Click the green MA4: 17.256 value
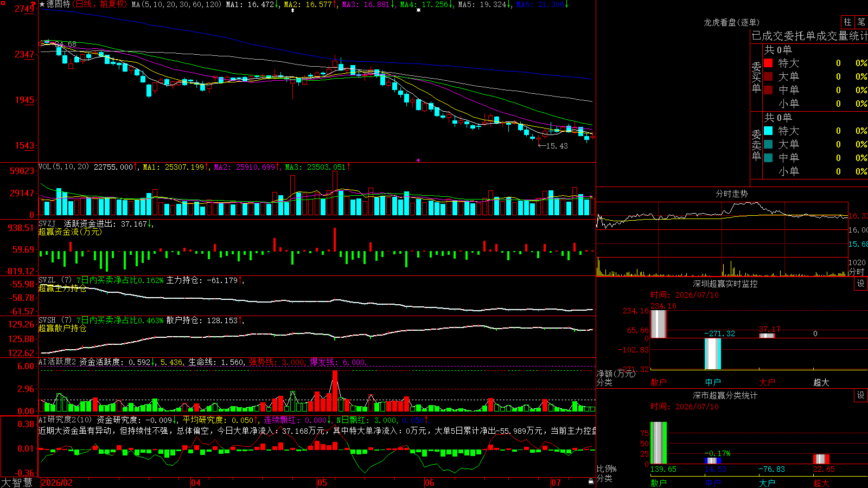 click(427, 4)
